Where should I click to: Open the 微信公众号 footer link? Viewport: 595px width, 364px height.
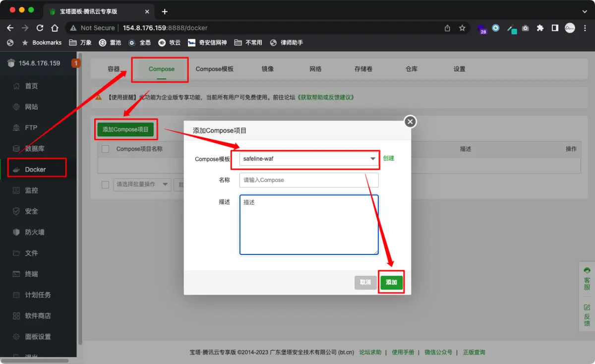438,352
